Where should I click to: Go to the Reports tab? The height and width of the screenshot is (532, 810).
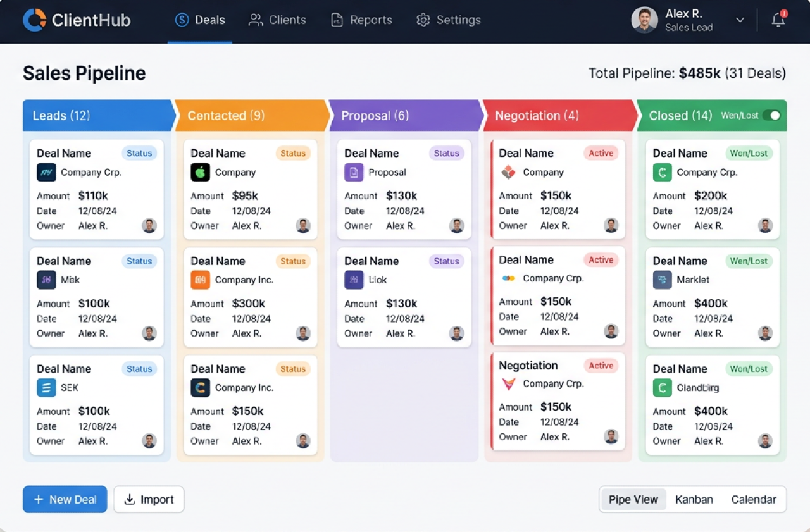pyautogui.click(x=361, y=20)
